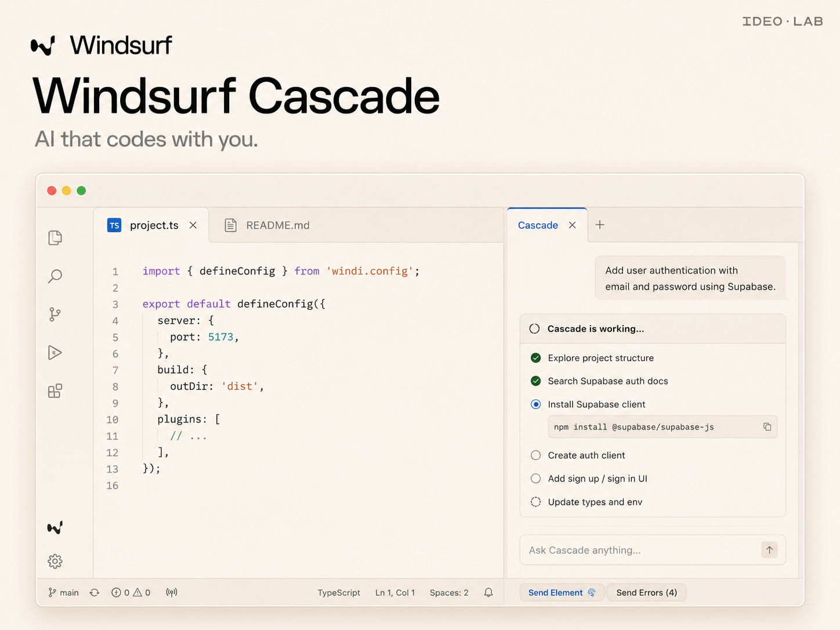The image size is (840, 630).
Task: Add a new Cascade conversation with plus
Action: click(600, 225)
